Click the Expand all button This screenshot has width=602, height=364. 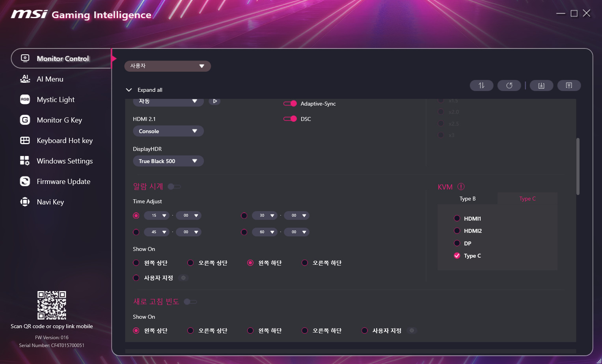(x=144, y=90)
